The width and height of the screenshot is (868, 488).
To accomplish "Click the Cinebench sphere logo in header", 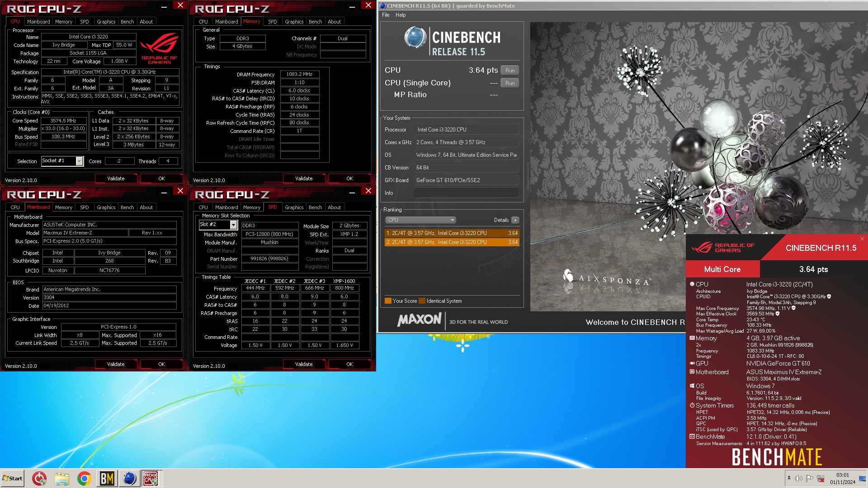I will click(415, 38).
